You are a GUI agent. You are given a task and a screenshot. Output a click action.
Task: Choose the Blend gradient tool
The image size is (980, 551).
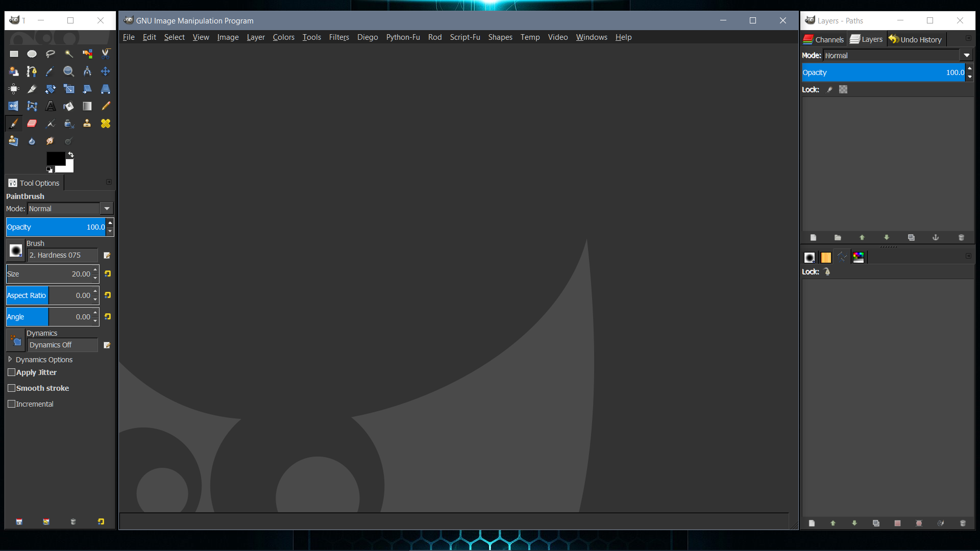[x=87, y=106]
